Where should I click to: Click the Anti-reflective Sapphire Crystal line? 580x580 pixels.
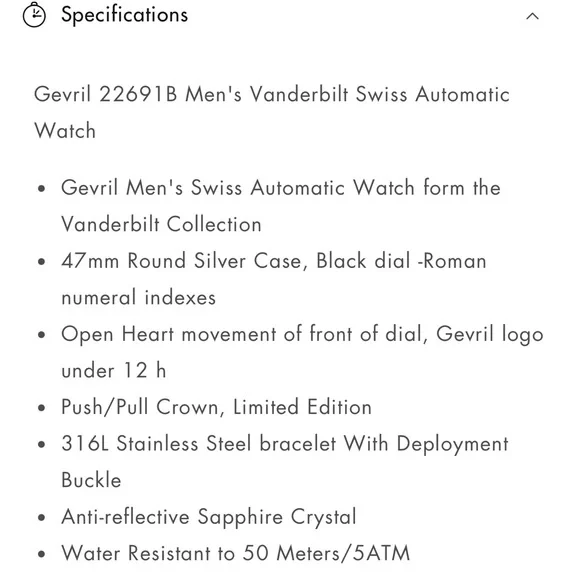209,517
